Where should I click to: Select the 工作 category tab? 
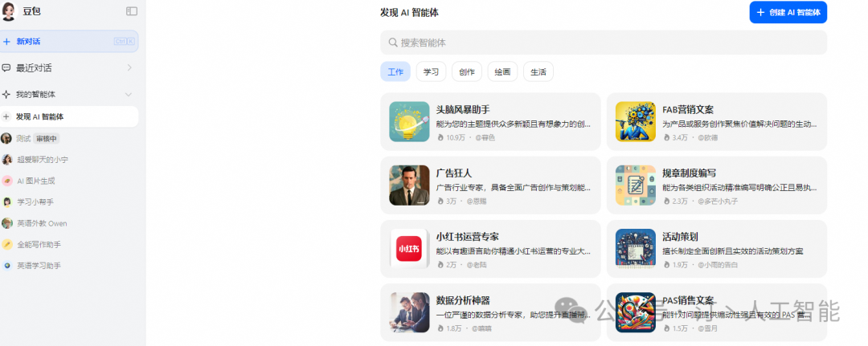tap(395, 72)
